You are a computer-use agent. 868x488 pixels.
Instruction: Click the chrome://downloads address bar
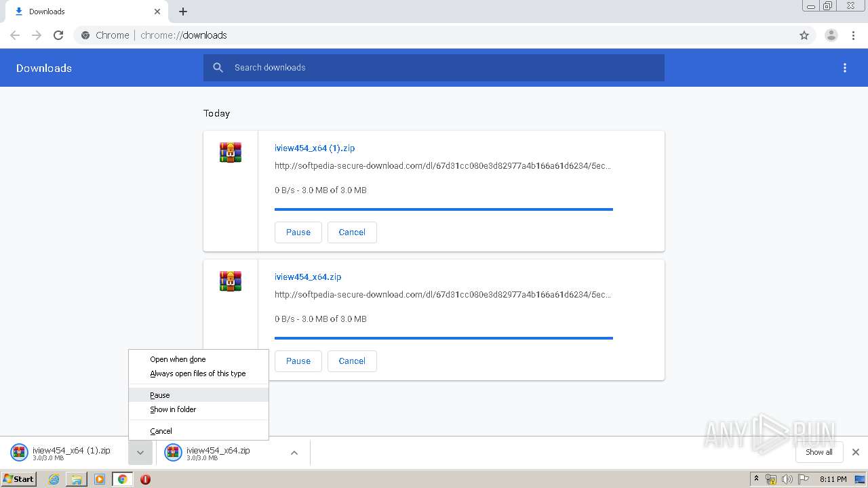point(434,35)
